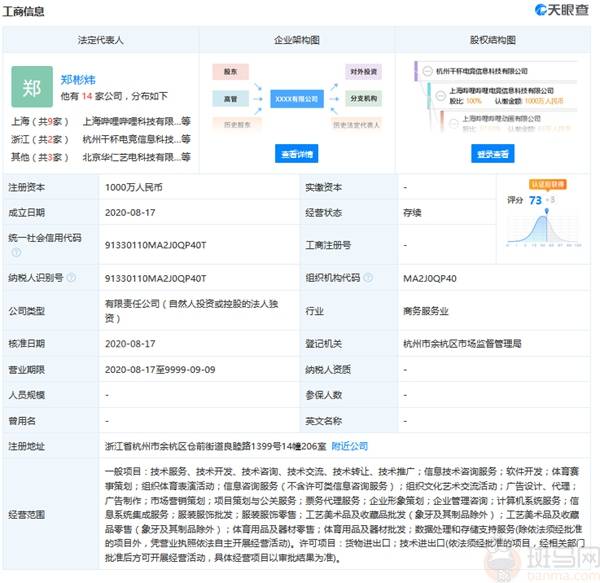Viewport: 600px width, 583px height.
Task: Click the 英文名称 field label
Action: click(x=323, y=421)
